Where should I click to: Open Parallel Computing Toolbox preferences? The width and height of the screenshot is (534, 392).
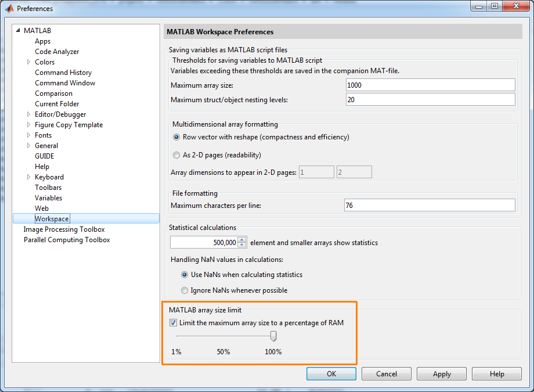click(66, 239)
